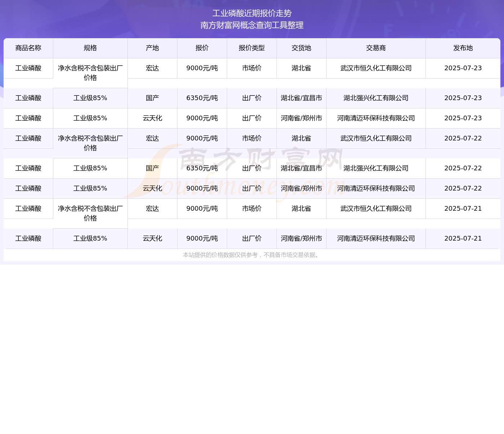This screenshot has width=504, height=434.
Task: Click 湖北省 delivery place in the 2025-07-21 row
Action: (302, 209)
